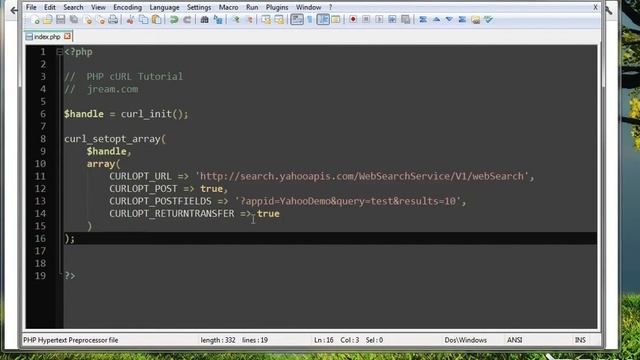Viewport: 640px width, 360px height.
Task: Click the Redo toolbar icon
Action: [x=187, y=20]
